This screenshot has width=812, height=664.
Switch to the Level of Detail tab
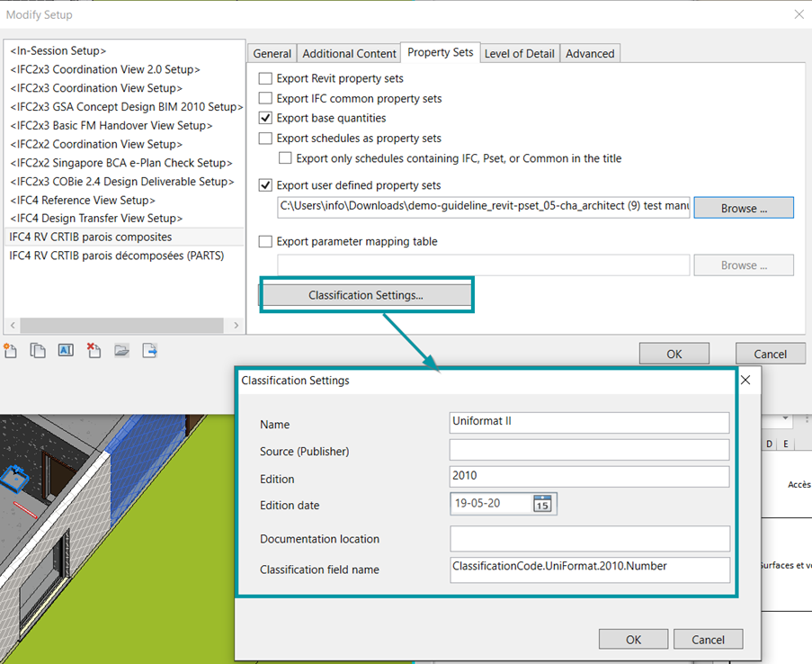click(x=519, y=53)
